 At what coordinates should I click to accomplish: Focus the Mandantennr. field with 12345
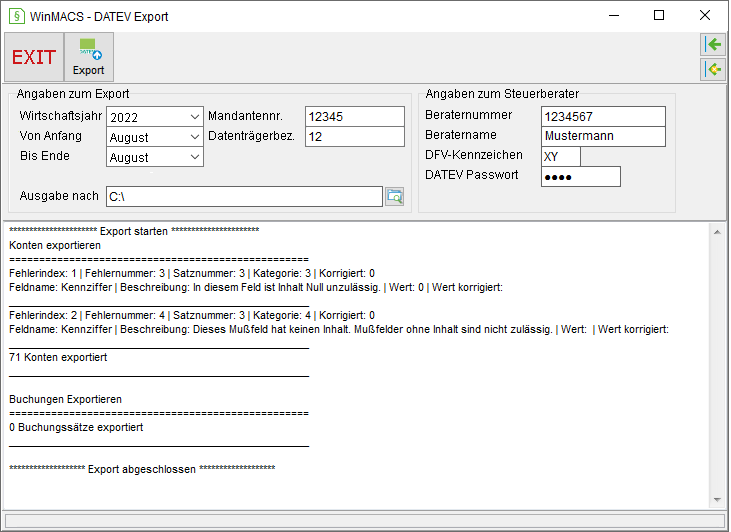pyautogui.click(x=355, y=116)
